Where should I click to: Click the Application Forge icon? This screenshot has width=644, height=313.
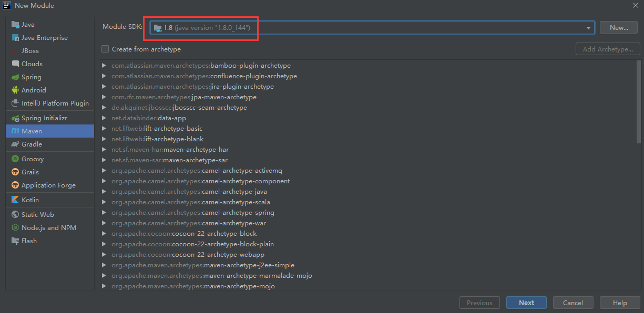pos(15,185)
